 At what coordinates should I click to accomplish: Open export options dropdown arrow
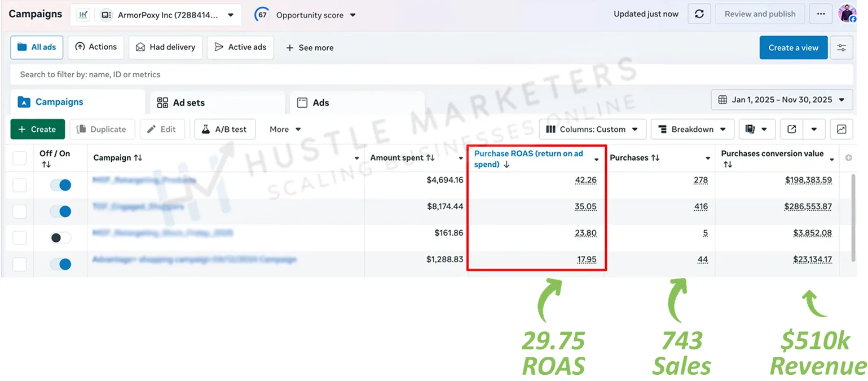814,129
